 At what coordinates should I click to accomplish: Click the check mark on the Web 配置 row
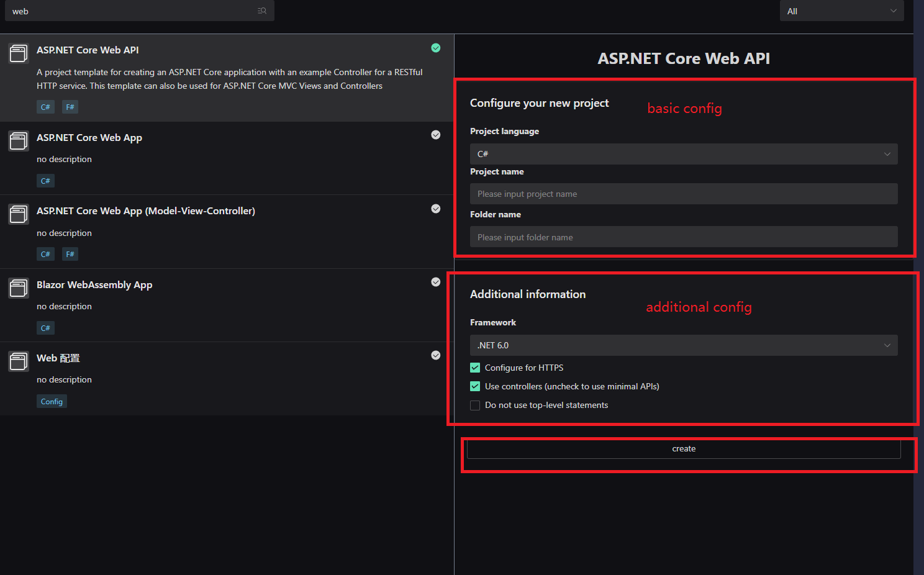tap(436, 355)
